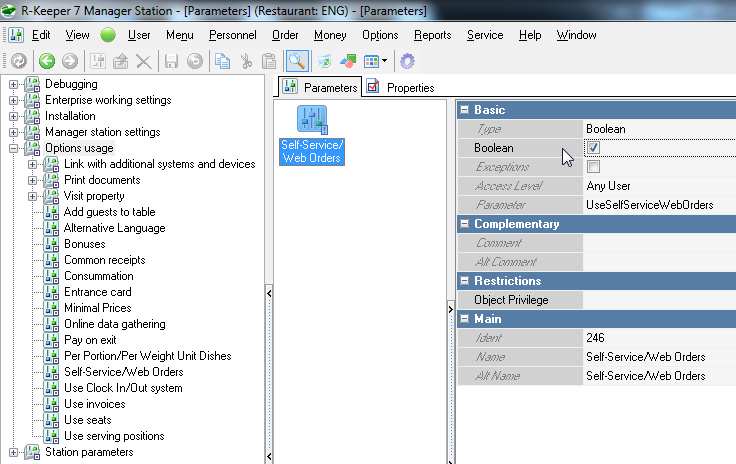Screen dimensions: 736x464
Task: Click the new parameter toolbar icon
Action: click(x=98, y=61)
